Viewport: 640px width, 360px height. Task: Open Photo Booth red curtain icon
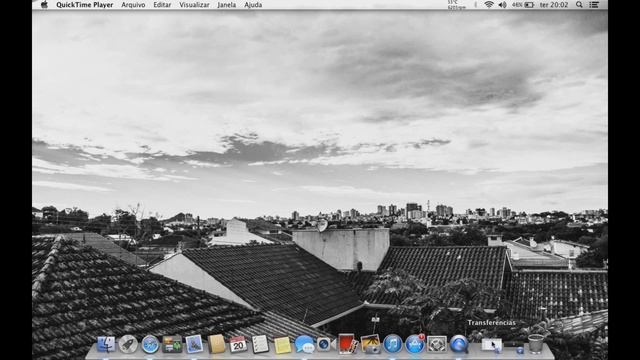347,344
